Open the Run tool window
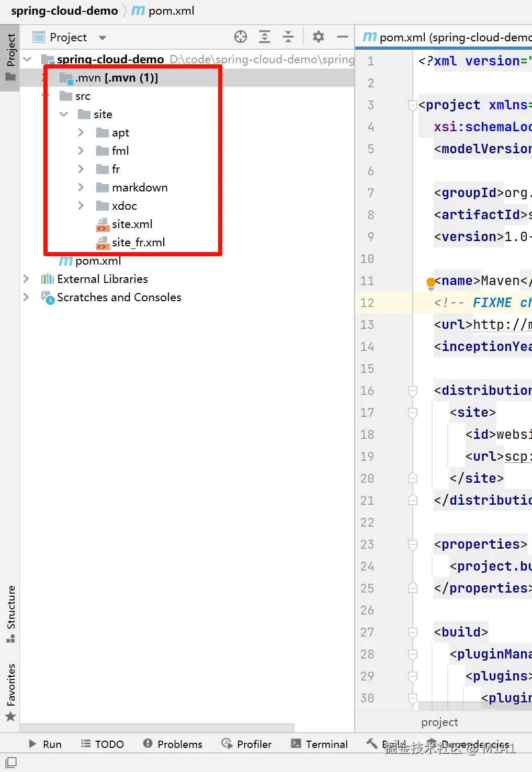Image resolution: width=532 pixels, height=772 pixels. [x=45, y=744]
